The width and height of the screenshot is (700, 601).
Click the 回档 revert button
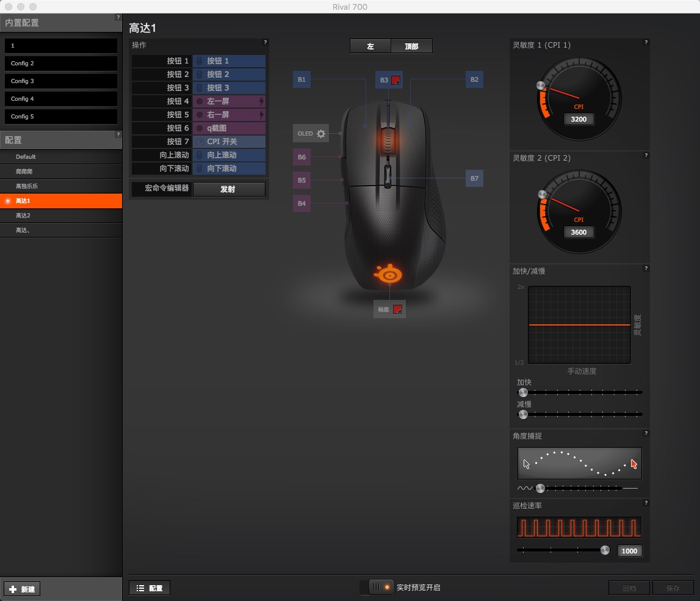[x=629, y=588]
